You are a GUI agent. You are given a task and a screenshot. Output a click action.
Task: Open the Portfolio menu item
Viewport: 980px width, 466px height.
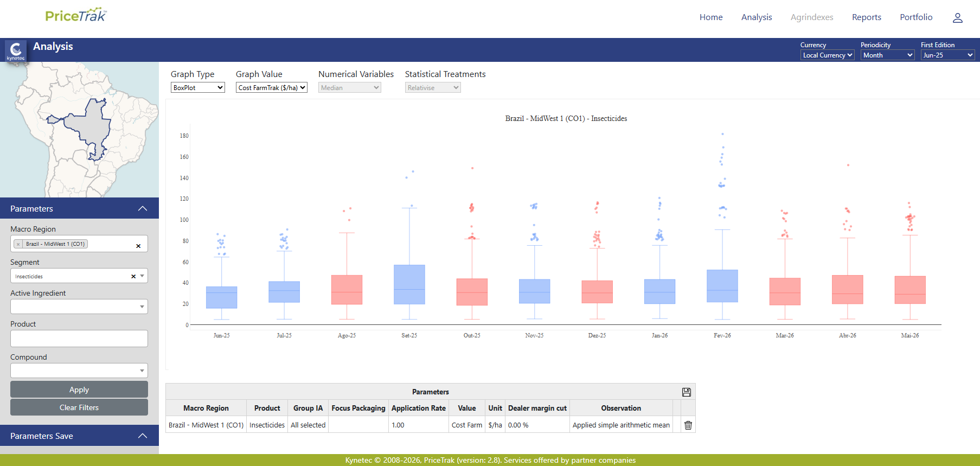coord(916,17)
